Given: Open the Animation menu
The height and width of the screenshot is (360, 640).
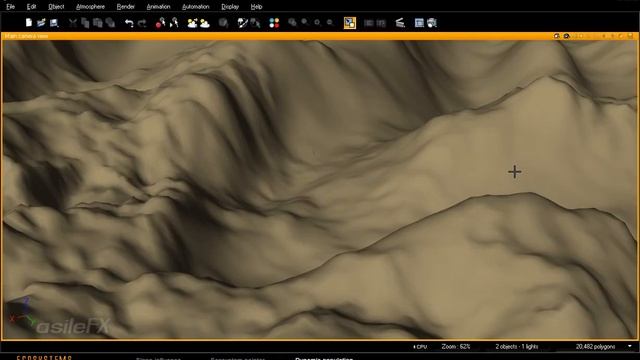Looking at the screenshot, I should click(x=158, y=7).
